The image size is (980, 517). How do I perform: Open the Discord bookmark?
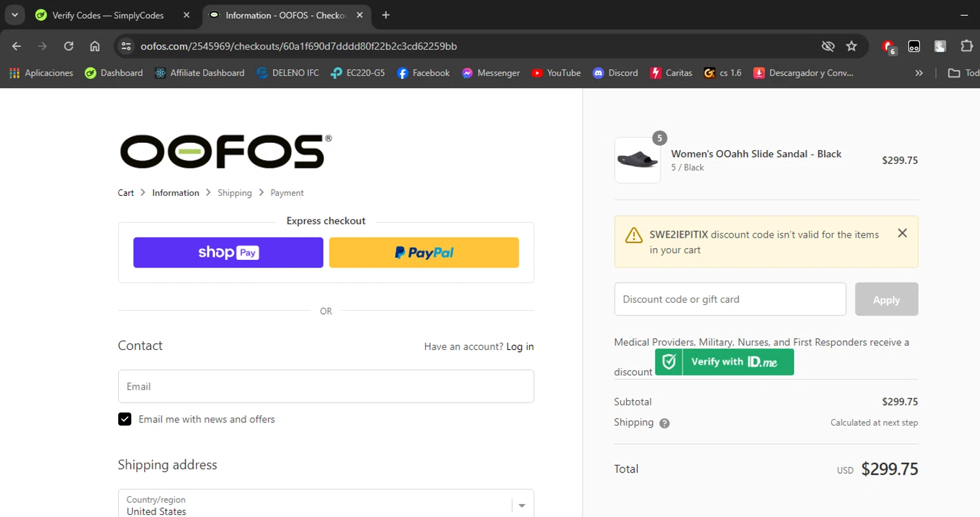[615, 73]
